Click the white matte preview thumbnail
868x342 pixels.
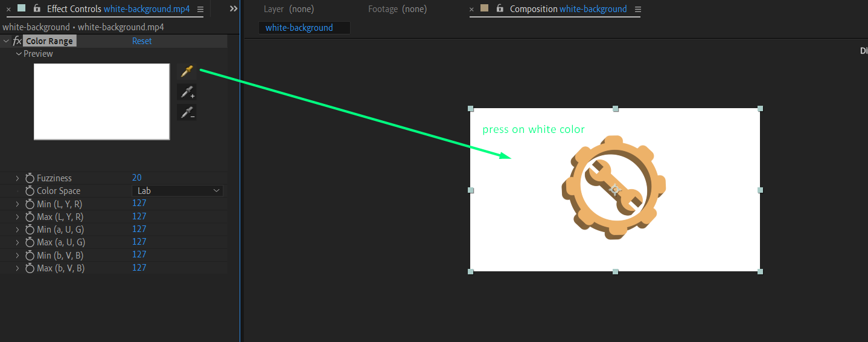pos(101,102)
